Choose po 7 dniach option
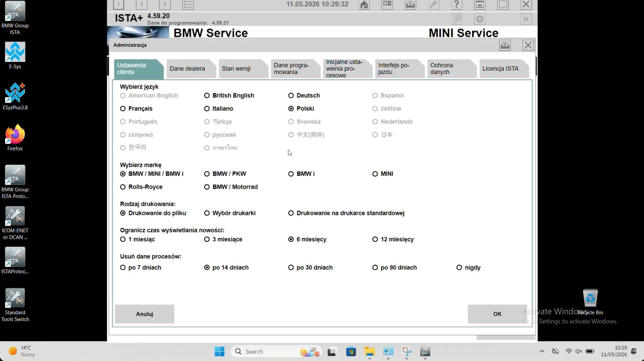This screenshot has width=644, height=361. [x=140, y=268]
